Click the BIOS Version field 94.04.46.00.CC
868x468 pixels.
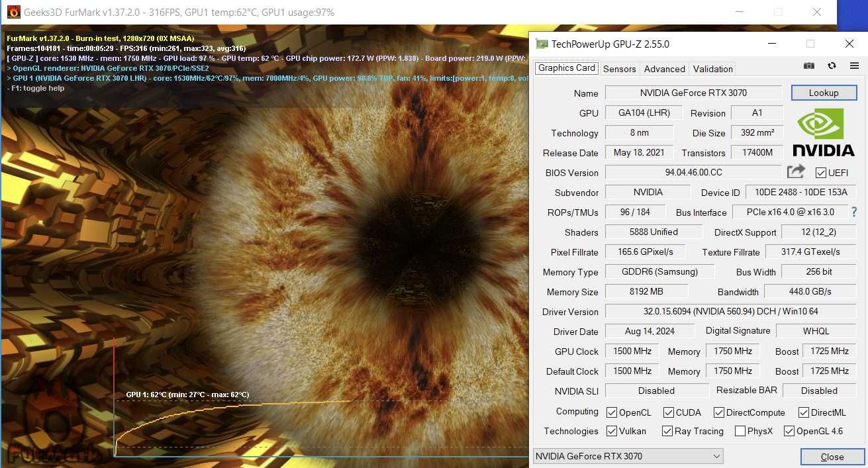pos(693,172)
